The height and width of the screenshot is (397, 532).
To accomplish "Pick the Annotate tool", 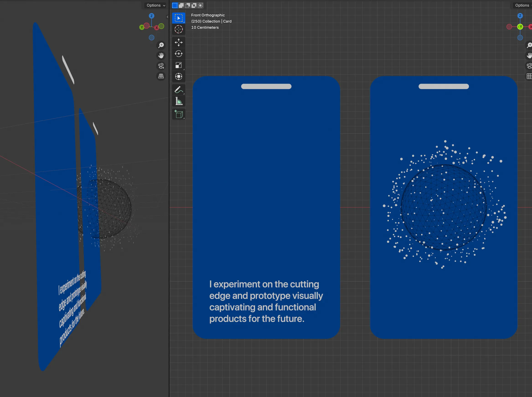I will click(x=178, y=89).
